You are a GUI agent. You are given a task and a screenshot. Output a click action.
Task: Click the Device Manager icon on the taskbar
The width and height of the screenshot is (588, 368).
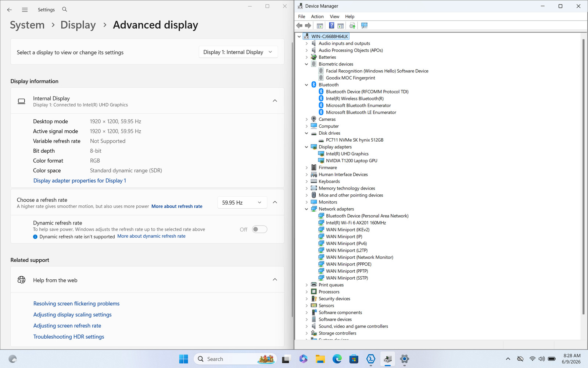[x=388, y=359]
